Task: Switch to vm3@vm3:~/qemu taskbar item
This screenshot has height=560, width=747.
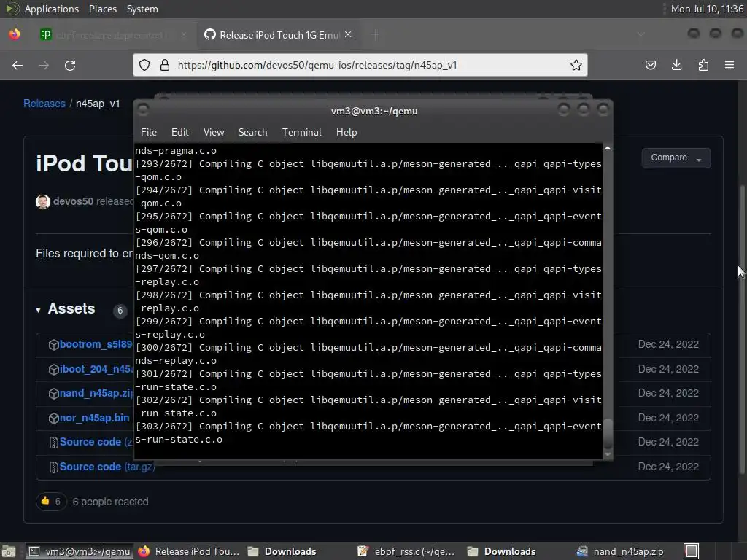Action: [80, 551]
